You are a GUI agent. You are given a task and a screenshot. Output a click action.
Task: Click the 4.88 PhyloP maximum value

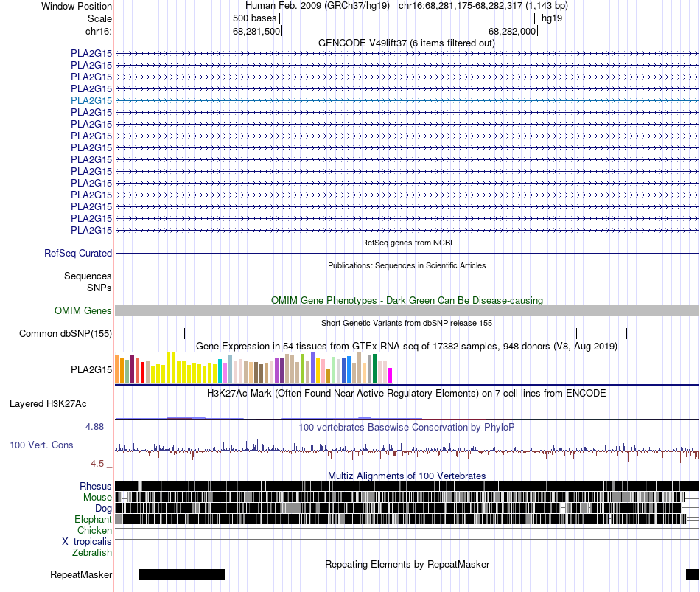point(94,427)
